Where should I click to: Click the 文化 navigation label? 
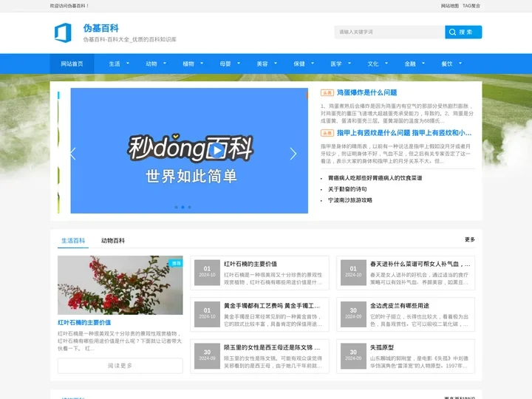pyautogui.click(x=373, y=64)
